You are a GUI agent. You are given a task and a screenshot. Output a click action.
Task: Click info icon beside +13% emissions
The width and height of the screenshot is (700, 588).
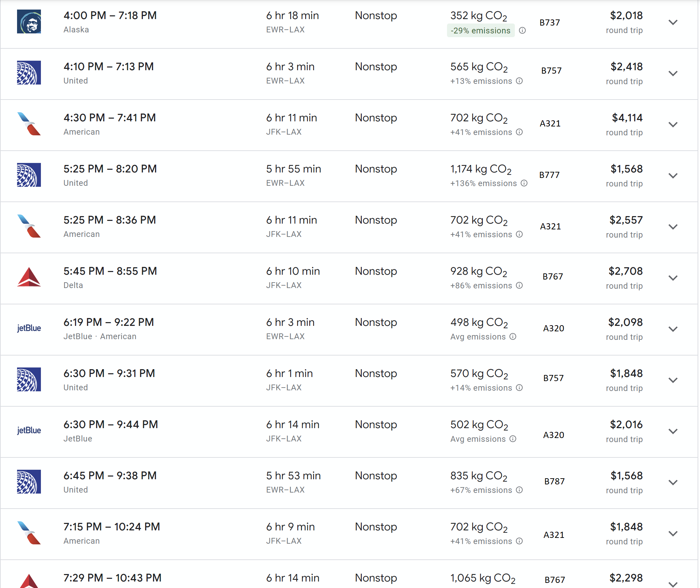[x=519, y=81]
